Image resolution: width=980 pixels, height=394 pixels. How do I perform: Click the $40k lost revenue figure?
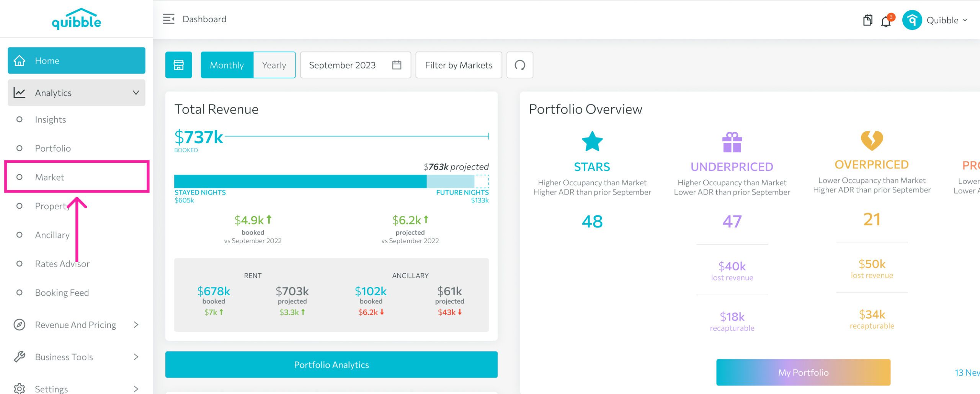732,266
